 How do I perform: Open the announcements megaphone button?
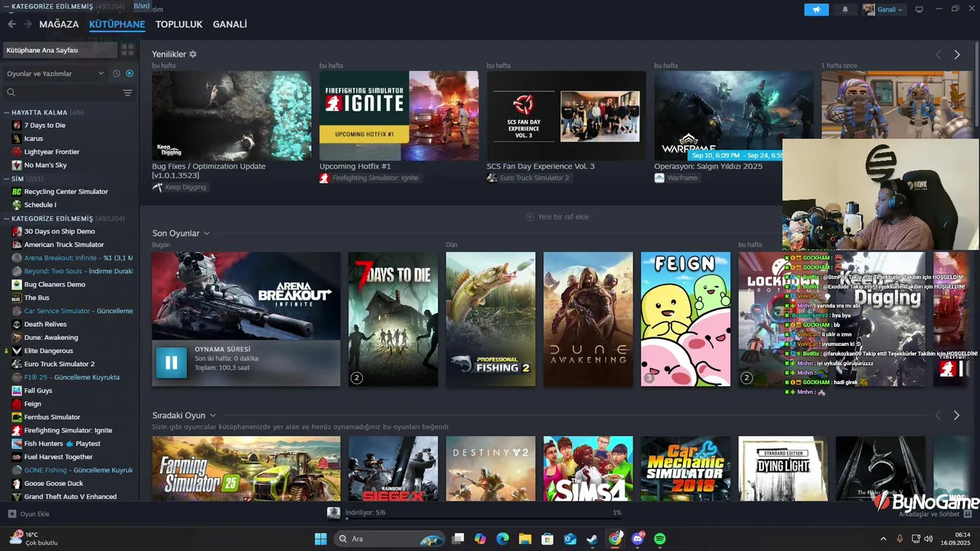[816, 9]
